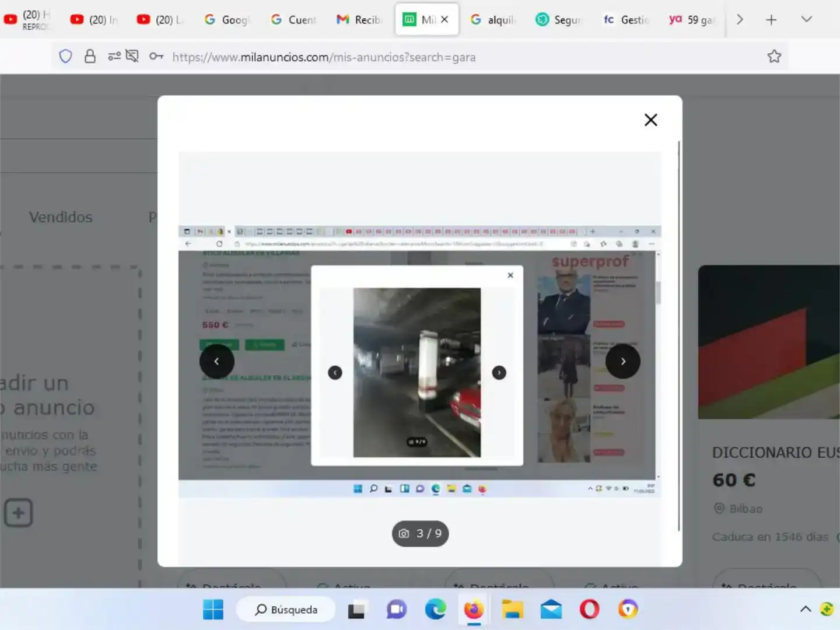Screen dimensions: 840x630
Task: Click the plus icon to add a new ad
Action: [x=18, y=513]
